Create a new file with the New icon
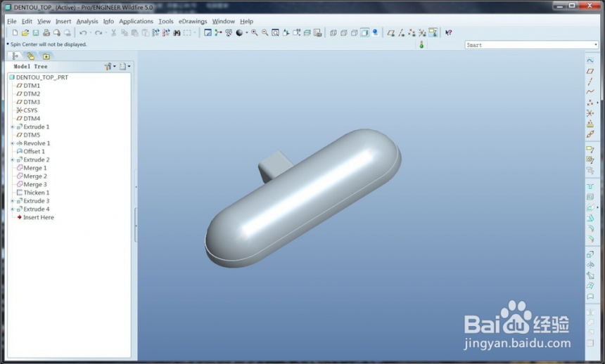The height and width of the screenshot is (364, 605). (15, 33)
